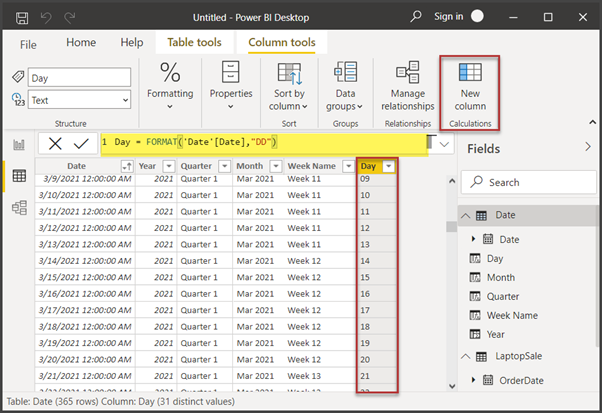Click the Undo arrow icon
This screenshot has height=413, width=602.
[x=46, y=18]
